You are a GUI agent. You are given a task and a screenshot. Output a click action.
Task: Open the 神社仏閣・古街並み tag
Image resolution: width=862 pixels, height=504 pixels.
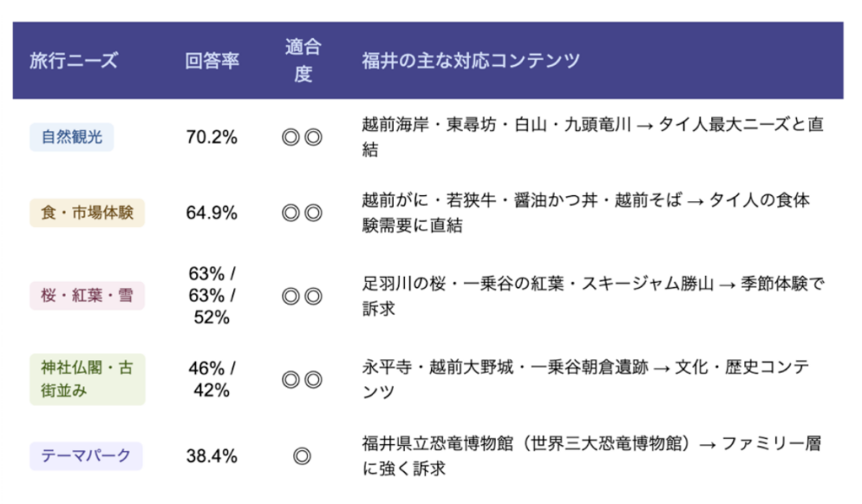[87, 379]
